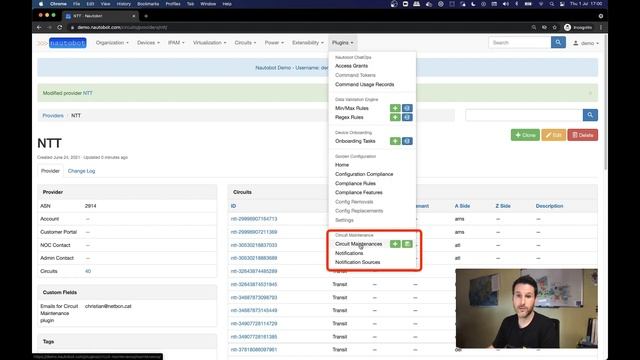640x360 pixels.
Task: Click the blue import button for Regex Rules
Action: point(407,118)
